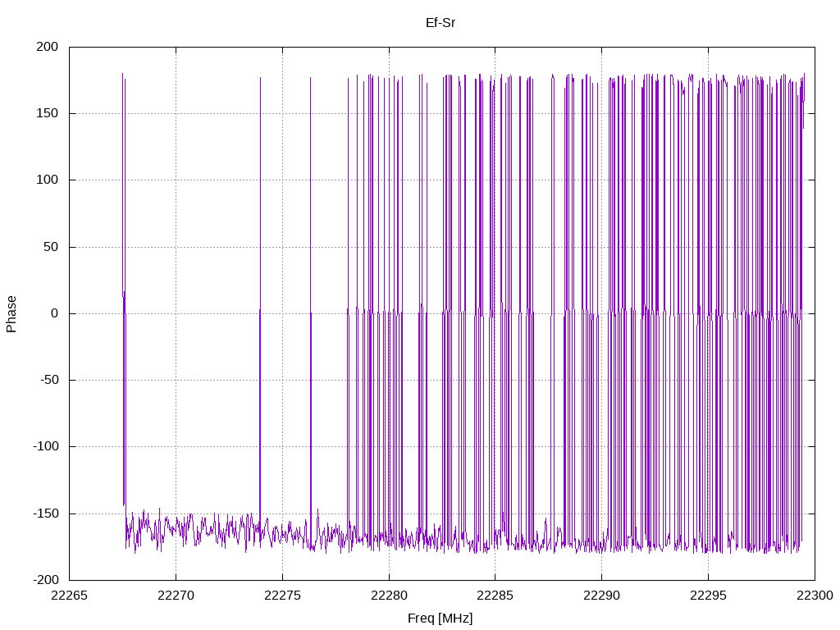Click the x-axis value 22275

282,596
